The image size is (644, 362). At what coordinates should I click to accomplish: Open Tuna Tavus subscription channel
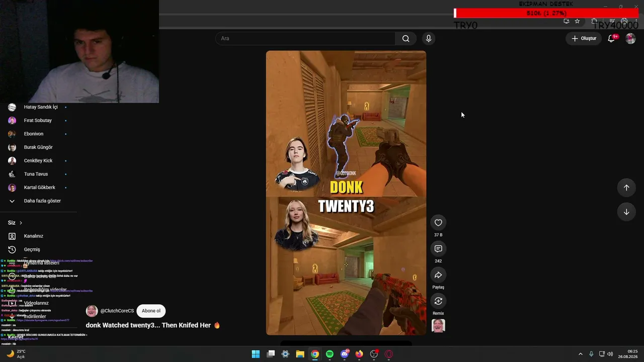click(x=38, y=174)
